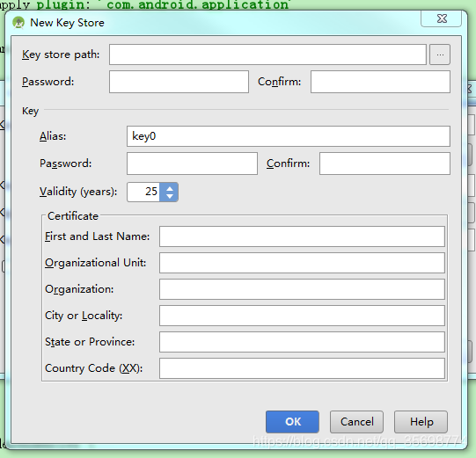Click the Alias label
Viewport: 476px width, 458px height.
53,136
